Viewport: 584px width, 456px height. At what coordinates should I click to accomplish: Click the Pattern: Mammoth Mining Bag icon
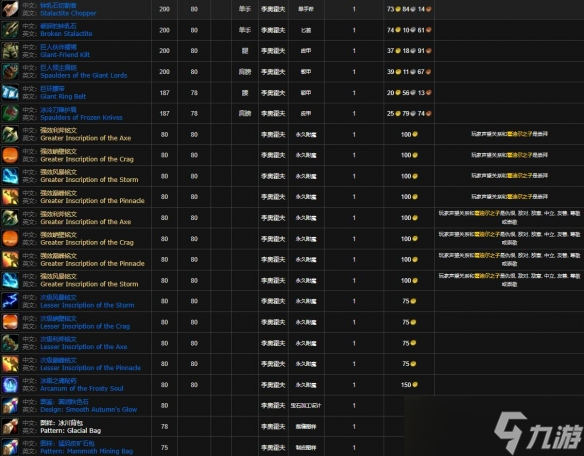(x=10, y=447)
